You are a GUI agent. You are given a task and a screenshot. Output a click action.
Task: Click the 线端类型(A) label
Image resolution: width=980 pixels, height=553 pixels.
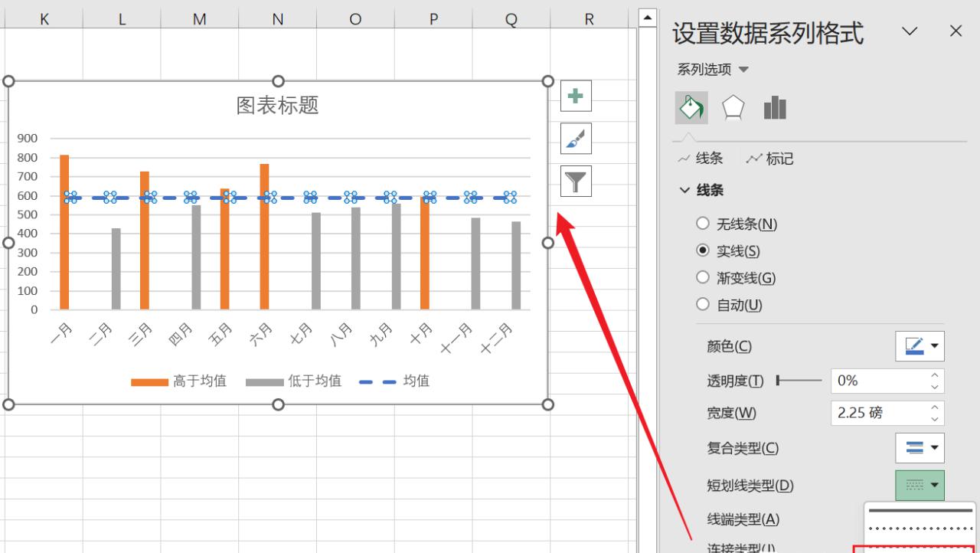pos(743,519)
